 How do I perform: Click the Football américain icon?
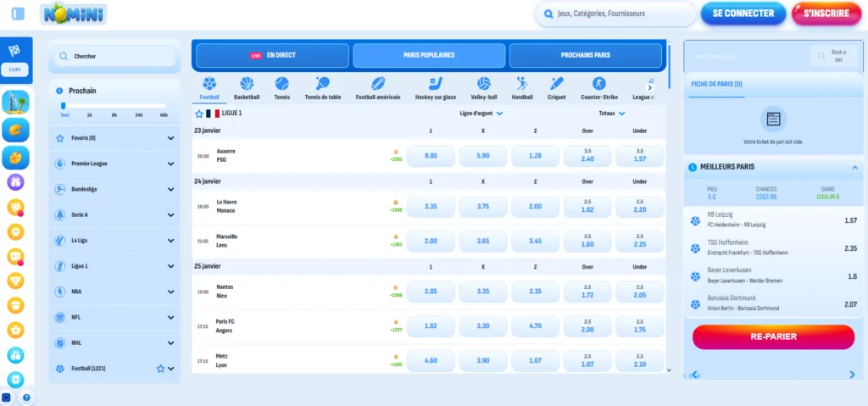point(377,84)
